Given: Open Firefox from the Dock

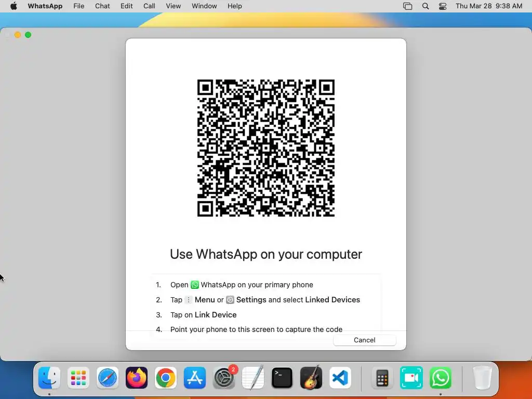Looking at the screenshot, I should click(137, 378).
